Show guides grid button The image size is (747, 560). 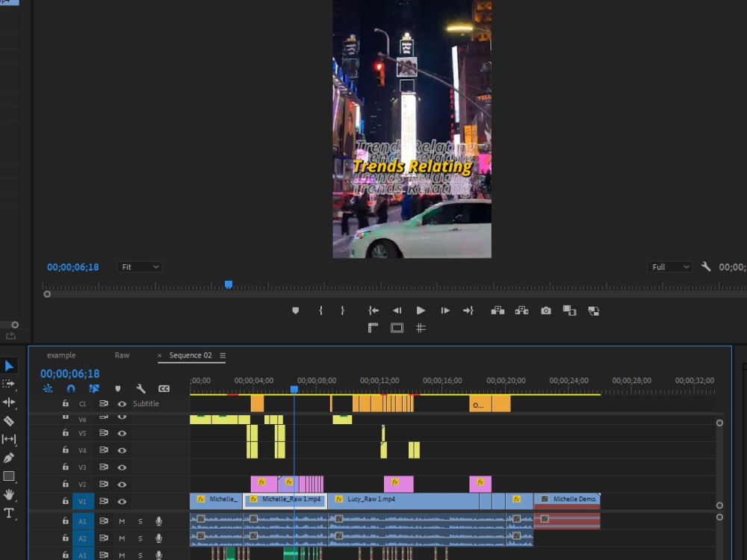click(x=421, y=328)
